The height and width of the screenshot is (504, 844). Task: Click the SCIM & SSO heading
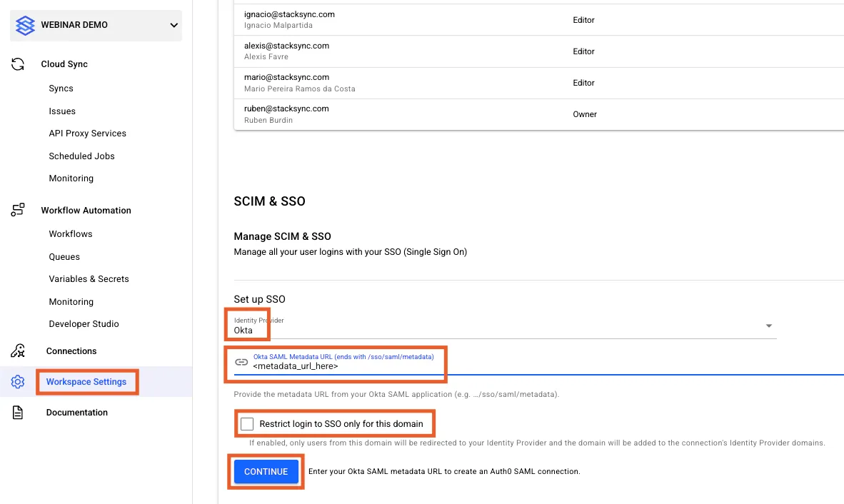tap(269, 201)
